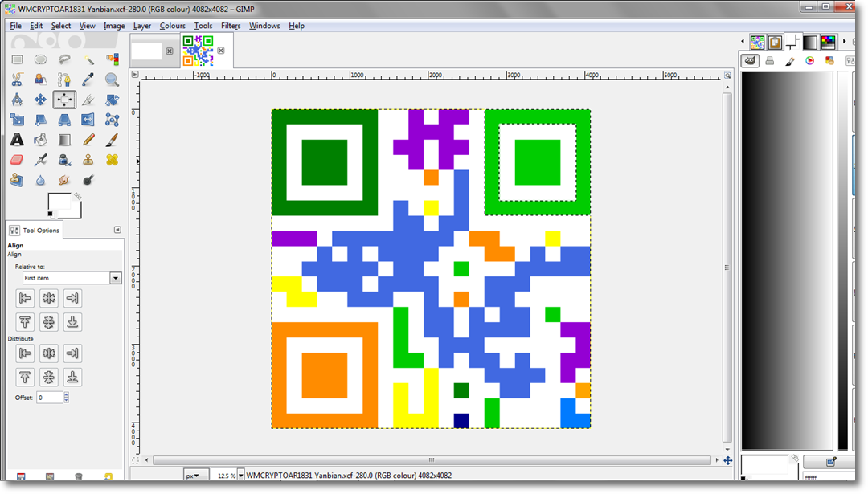Click the Distribute right edges button

[72, 353]
